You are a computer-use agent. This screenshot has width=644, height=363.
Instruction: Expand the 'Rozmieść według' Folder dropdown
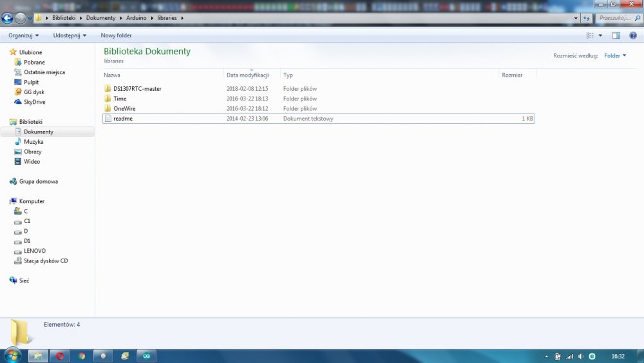click(x=615, y=56)
